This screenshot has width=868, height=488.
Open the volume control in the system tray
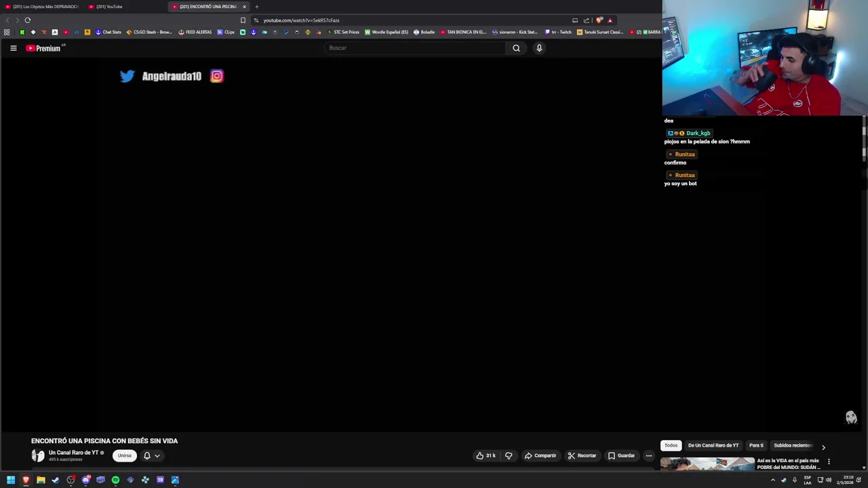pyautogui.click(x=829, y=480)
